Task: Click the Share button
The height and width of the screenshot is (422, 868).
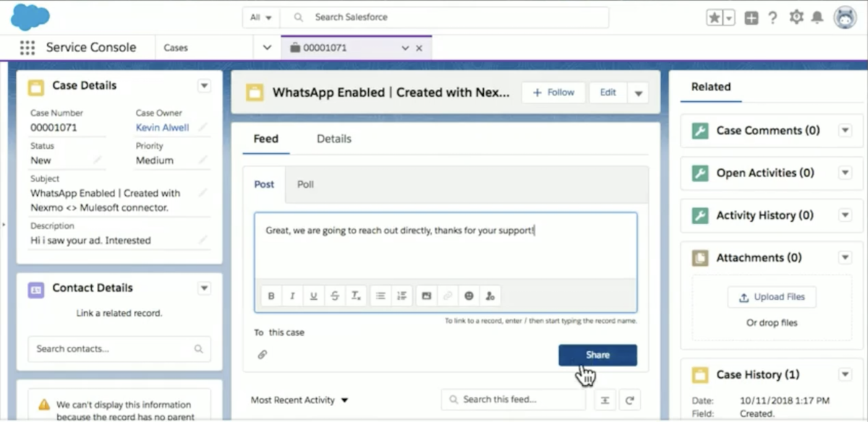Action: pos(597,355)
